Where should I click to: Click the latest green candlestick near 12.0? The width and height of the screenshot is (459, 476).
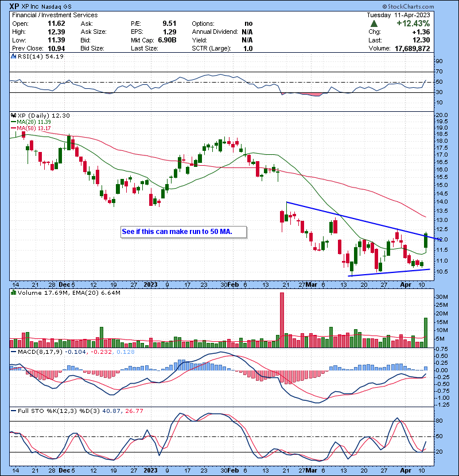(426, 241)
